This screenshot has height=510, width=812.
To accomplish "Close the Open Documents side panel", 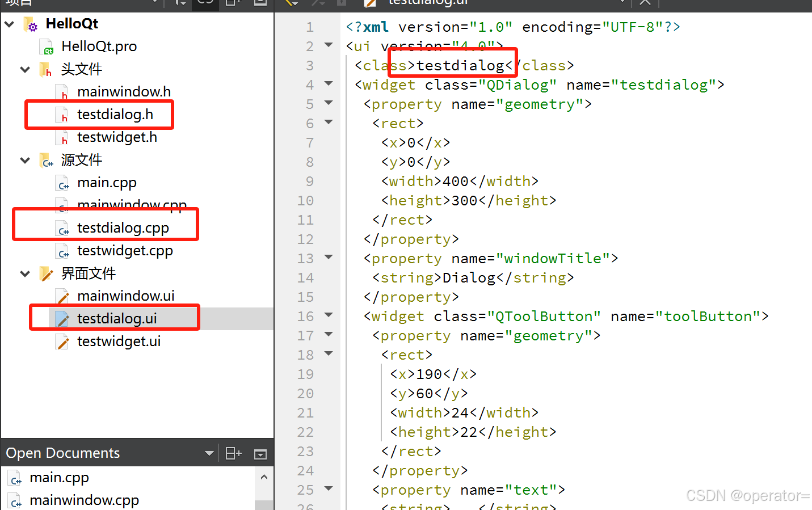I will tap(260, 454).
